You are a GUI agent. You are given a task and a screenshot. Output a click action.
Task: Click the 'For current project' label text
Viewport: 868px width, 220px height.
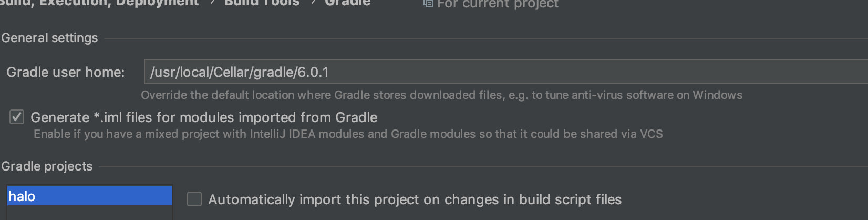tap(498, 4)
